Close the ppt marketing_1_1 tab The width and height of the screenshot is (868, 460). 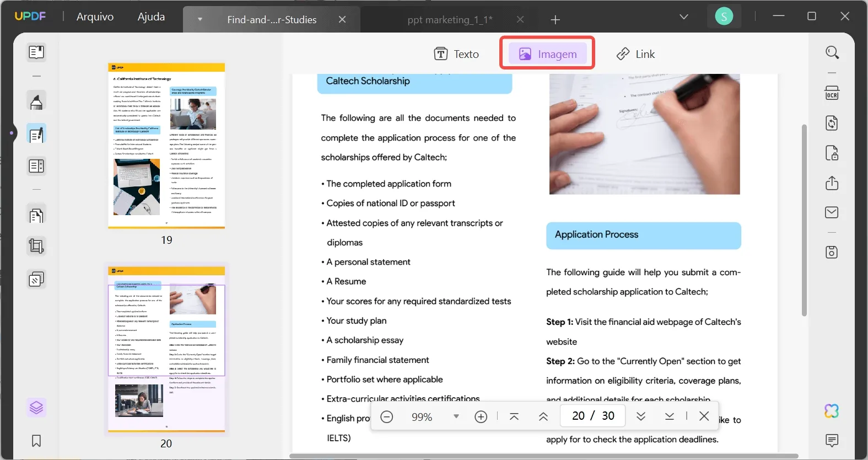click(520, 20)
